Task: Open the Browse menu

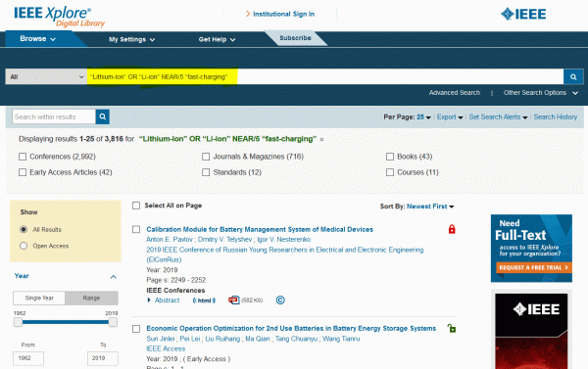Action: pos(37,38)
